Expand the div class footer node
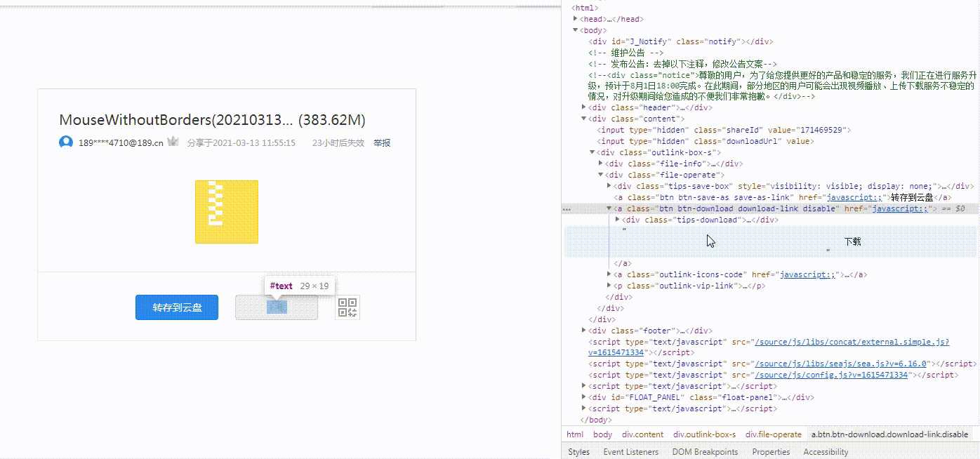Screen dimensions: 980x459 click(x=585, y=330)
